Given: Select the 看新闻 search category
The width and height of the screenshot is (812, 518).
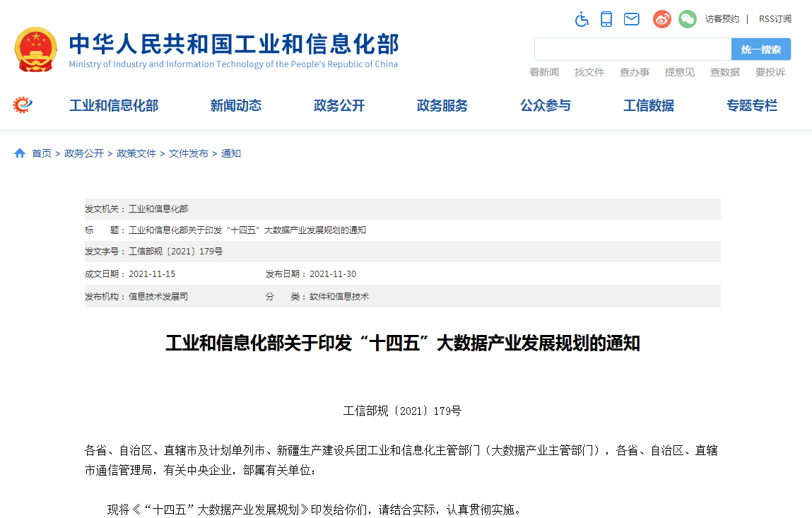Looking at the screenshot, I should click(x=543, y=72).
